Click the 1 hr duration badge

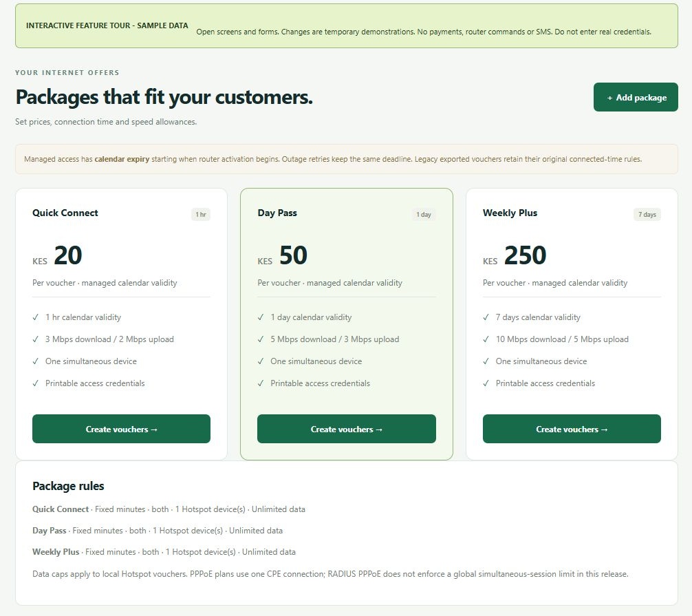click(201, 215)
